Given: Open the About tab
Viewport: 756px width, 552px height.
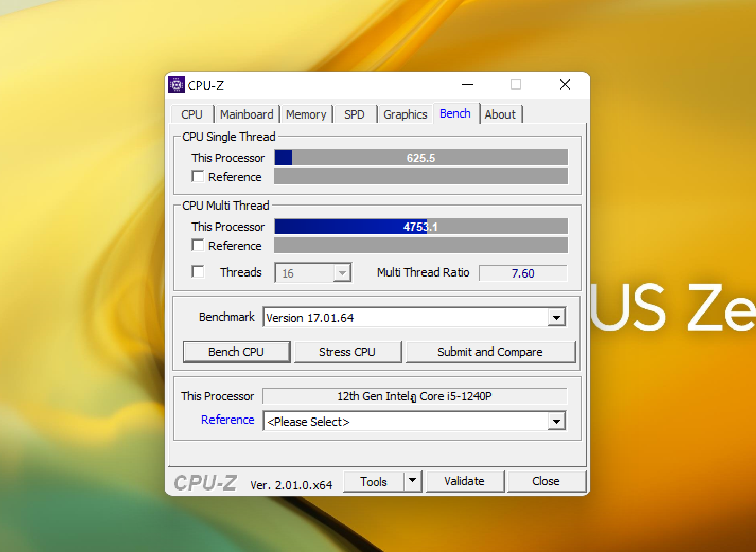Looking at the screenshot, I should pyautogui.click(x=500, y=114).
